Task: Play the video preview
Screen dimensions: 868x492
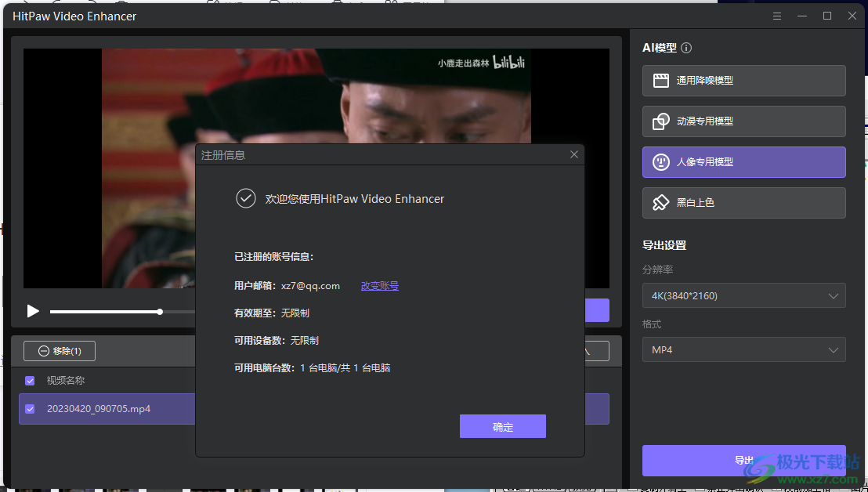Action: 33,311
